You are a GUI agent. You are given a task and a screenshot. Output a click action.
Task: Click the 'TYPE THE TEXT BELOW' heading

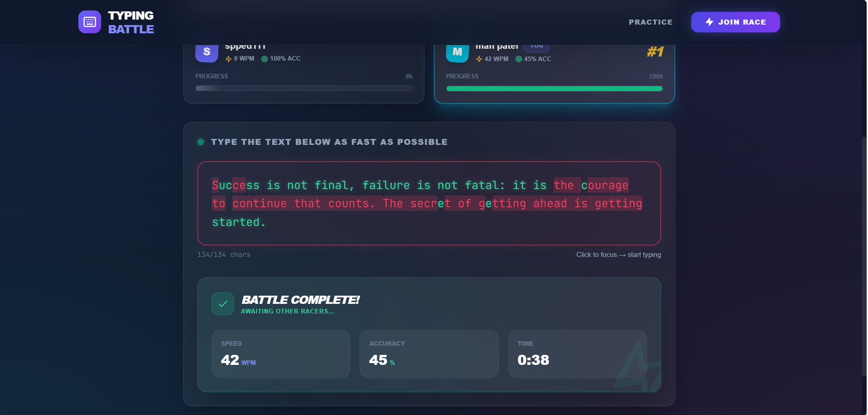(329, 142)
